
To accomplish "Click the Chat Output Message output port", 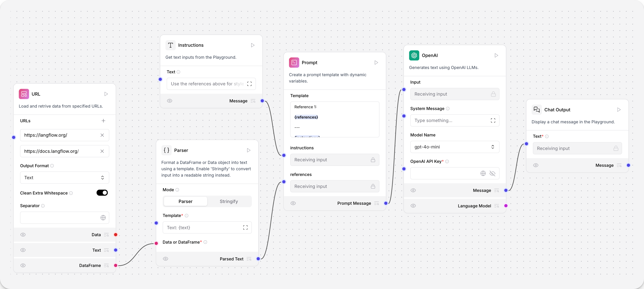I will 628,165.
